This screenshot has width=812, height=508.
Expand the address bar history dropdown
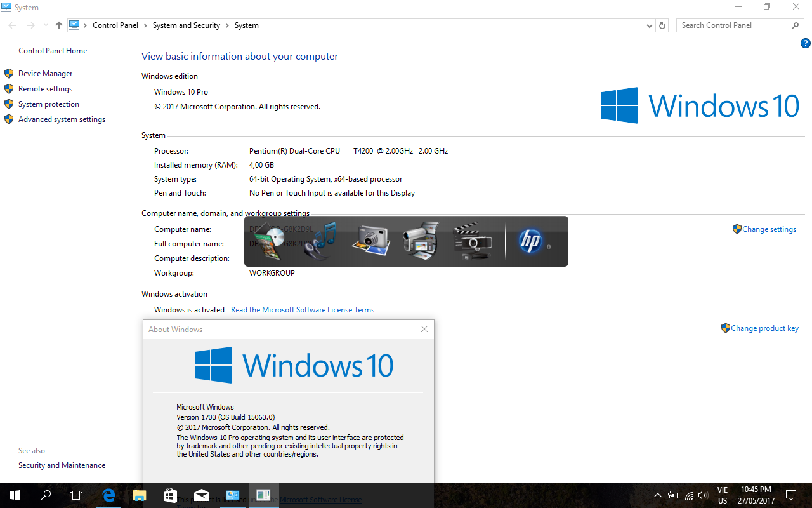click(x=649, y=25)
